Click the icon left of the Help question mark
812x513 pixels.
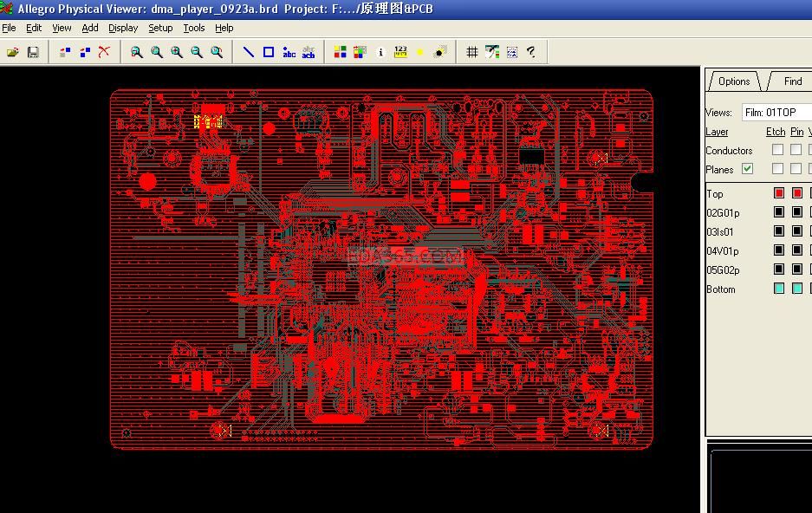512,52
